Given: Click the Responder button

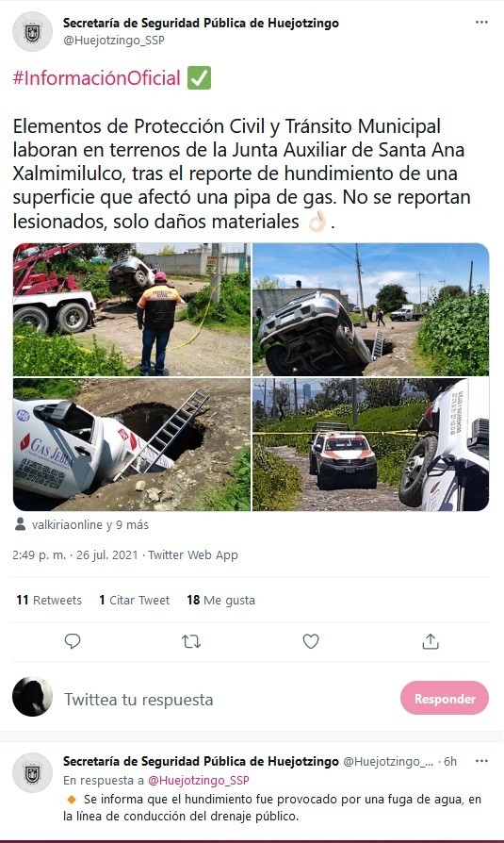Looking at the screenshot, I should click(x=445, y=699).
